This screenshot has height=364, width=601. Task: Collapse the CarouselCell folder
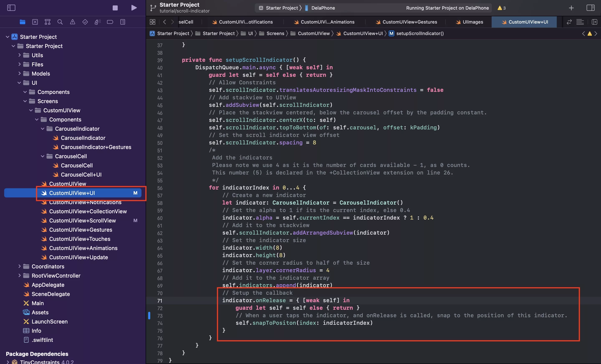point(43,156)
